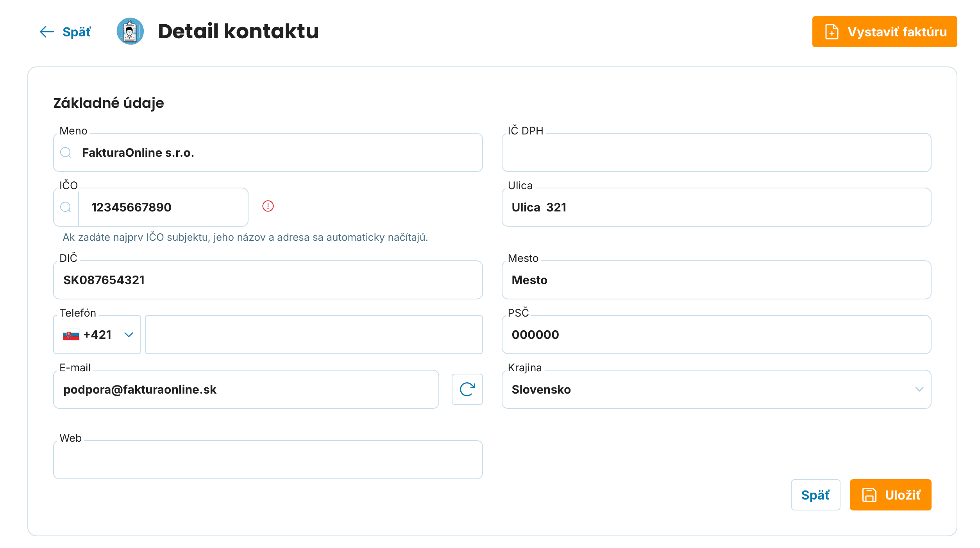Click the document icon on Vystaviť faktúru
The height and width of the screenshot is (548, 980).
tap(832, 32)
